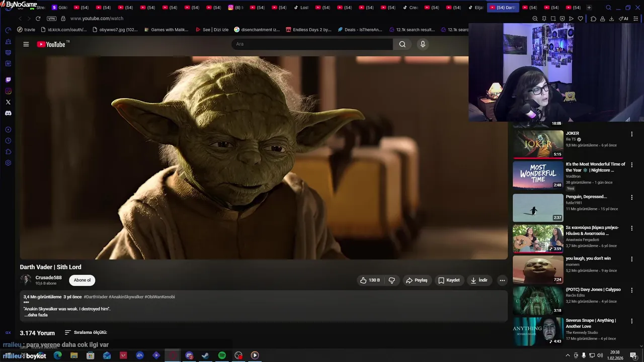Switch to the "Elija" TikTok tab
The height and width of the screenshot is (362, 644).
click(x=476, y=8)
